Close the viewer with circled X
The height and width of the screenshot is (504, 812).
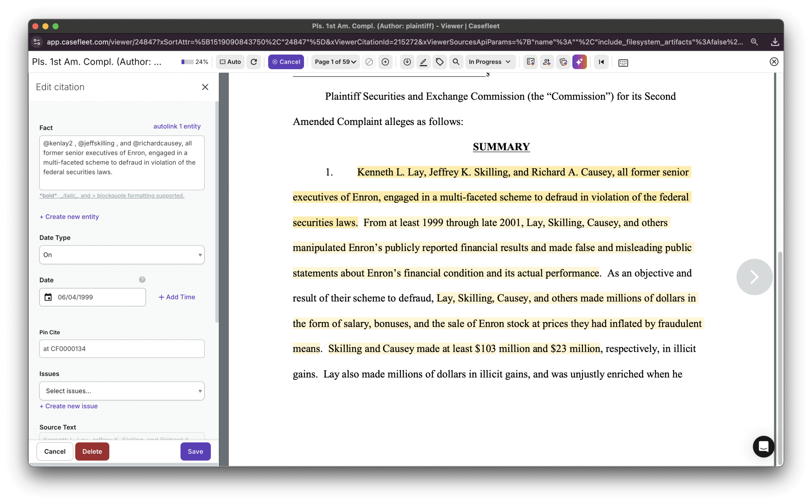774,62
